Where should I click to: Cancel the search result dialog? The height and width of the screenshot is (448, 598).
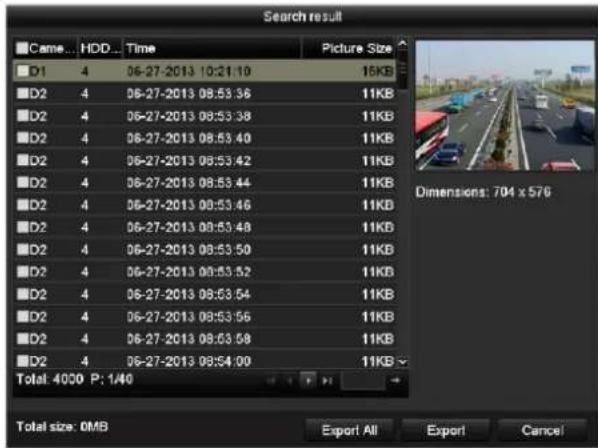(x=542, y=430)
